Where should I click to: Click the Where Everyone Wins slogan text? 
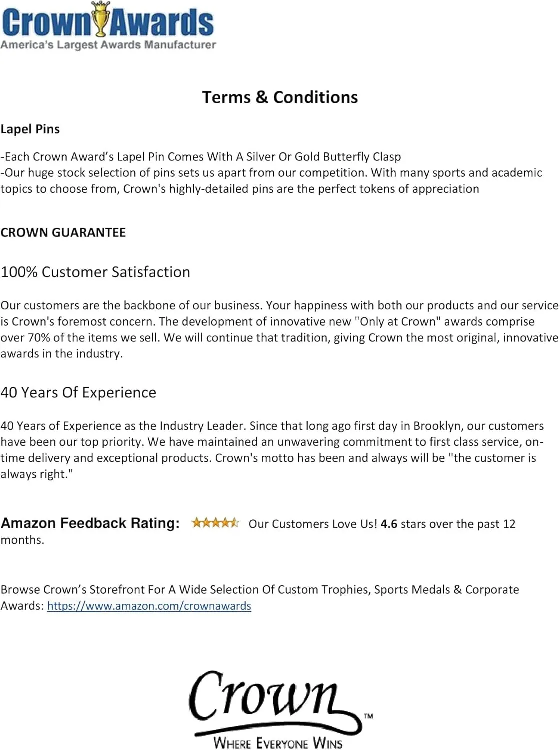click(x=278, y=743)
